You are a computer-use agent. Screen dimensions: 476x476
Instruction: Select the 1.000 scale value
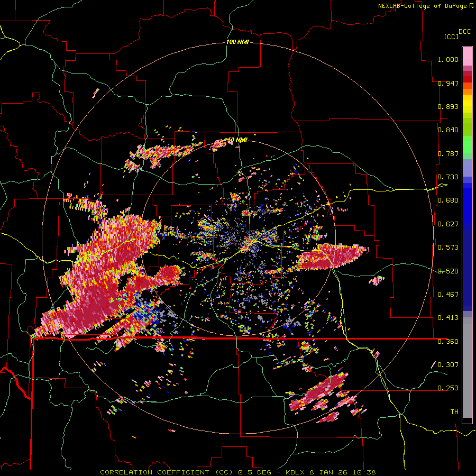(x=448, y=59)
